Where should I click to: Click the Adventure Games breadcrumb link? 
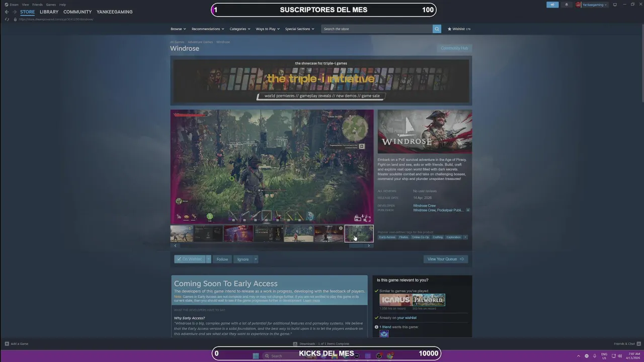[200, 42]
